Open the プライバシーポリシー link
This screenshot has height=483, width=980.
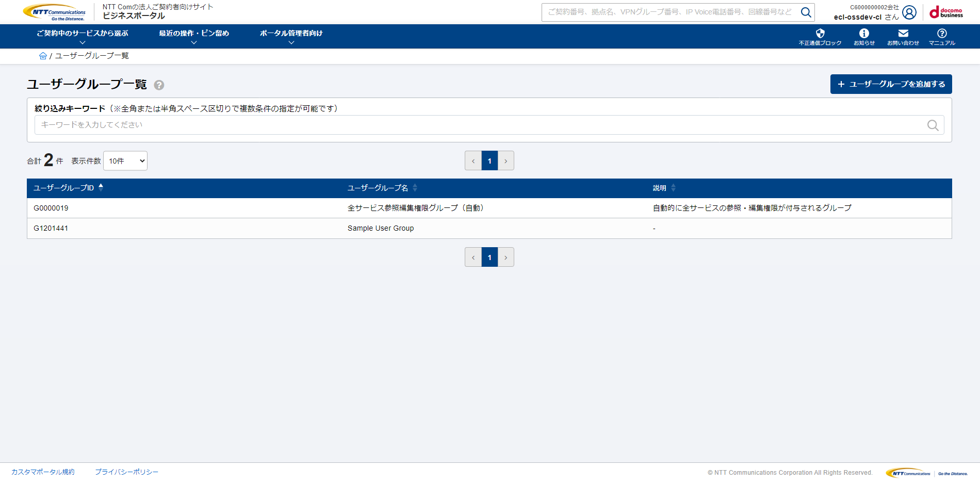(x=126, y=471)
